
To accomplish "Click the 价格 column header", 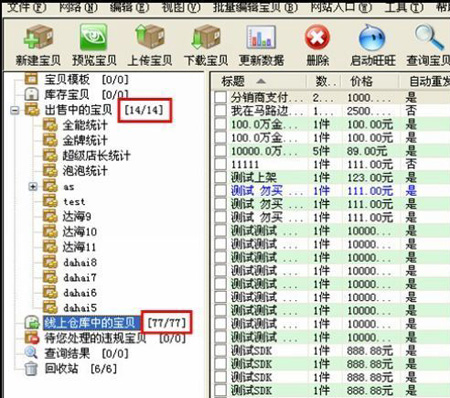I will click(x=370, y=81).
